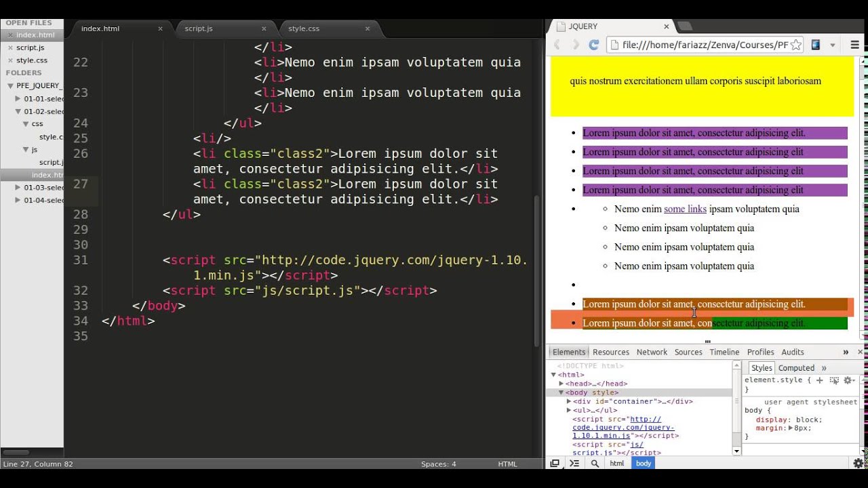Close index.html in Open Files list

(10, 35)
